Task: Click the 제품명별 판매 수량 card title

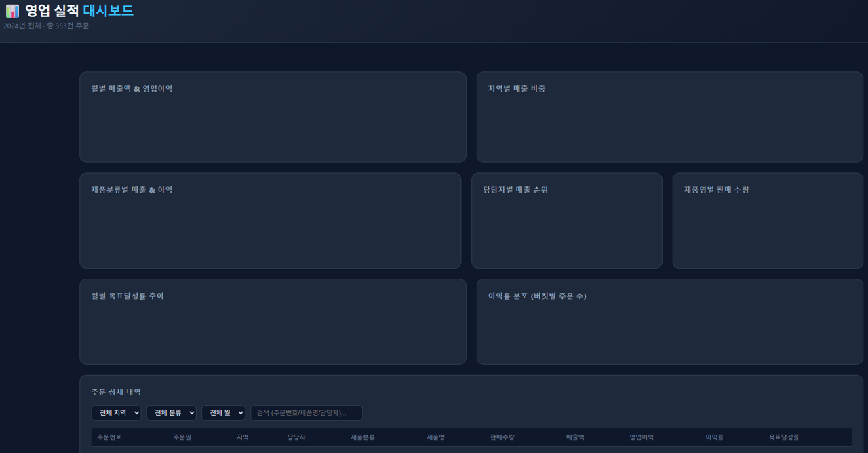Action: coord(717,190)
